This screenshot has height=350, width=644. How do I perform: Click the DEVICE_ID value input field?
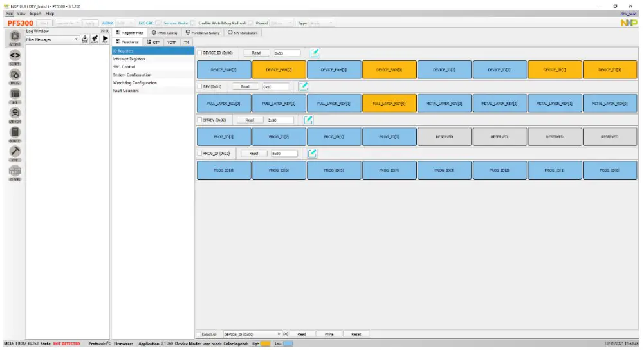click(x=287, y=53)
